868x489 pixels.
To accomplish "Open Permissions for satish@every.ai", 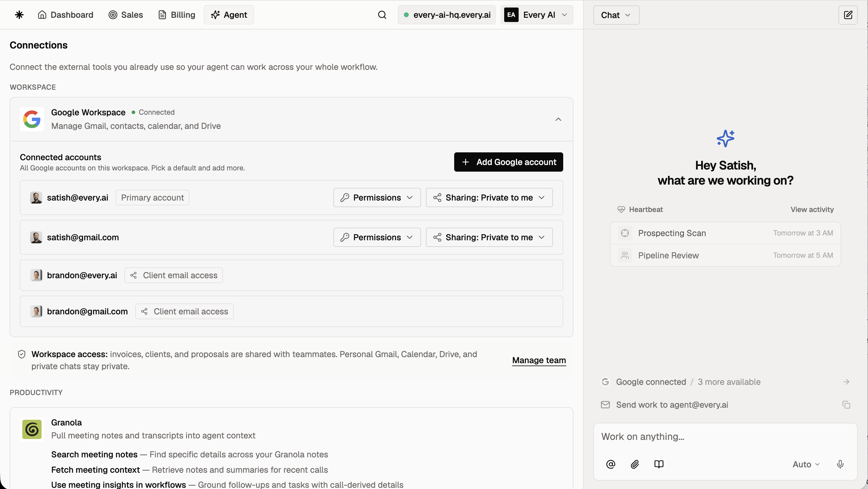I will coord(377,198).
